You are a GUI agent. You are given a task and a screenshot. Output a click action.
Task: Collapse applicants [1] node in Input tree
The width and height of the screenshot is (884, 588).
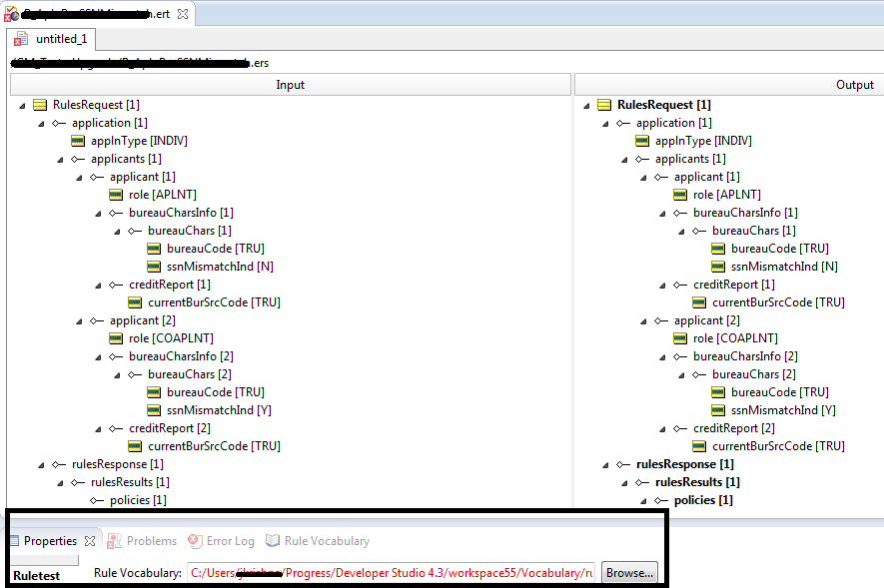60,160
